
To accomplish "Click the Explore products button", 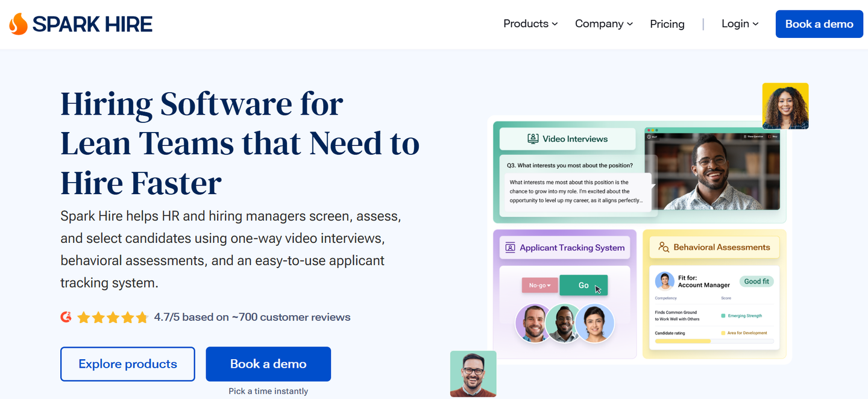I will click(128, 364).
